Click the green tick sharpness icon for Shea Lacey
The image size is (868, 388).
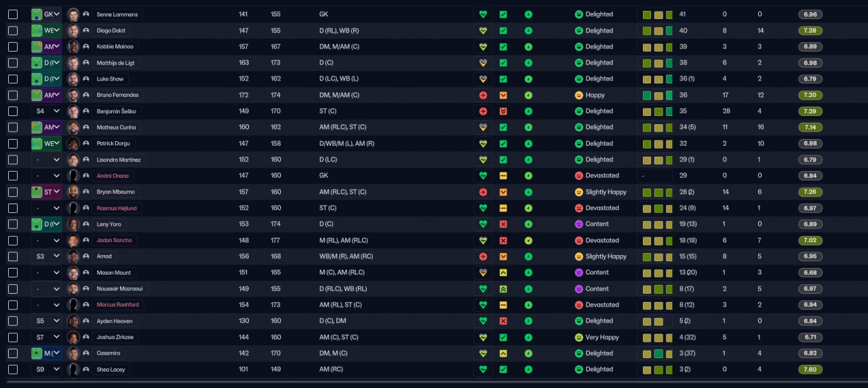tap(502, 370)
